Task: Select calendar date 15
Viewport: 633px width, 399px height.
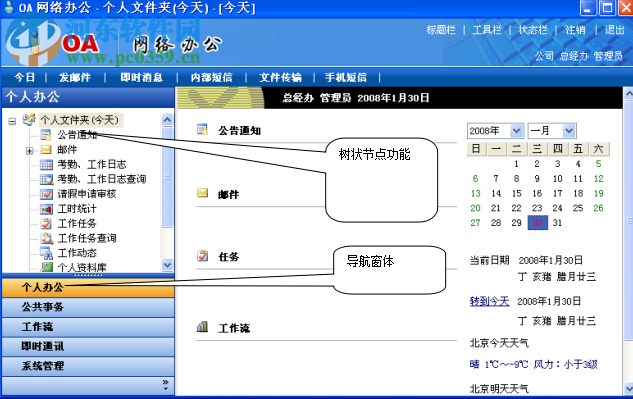Action: point(516,193)
